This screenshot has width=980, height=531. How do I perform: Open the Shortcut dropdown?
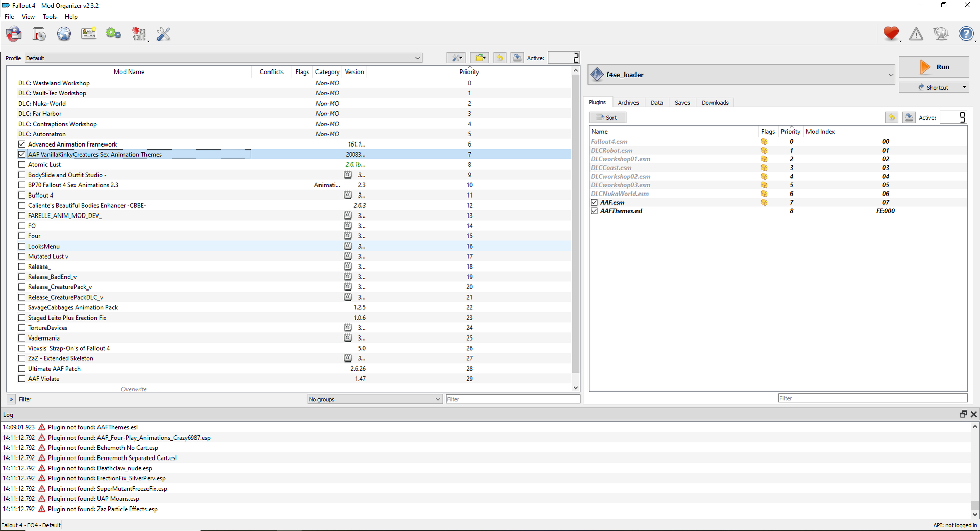pos(934,87)
